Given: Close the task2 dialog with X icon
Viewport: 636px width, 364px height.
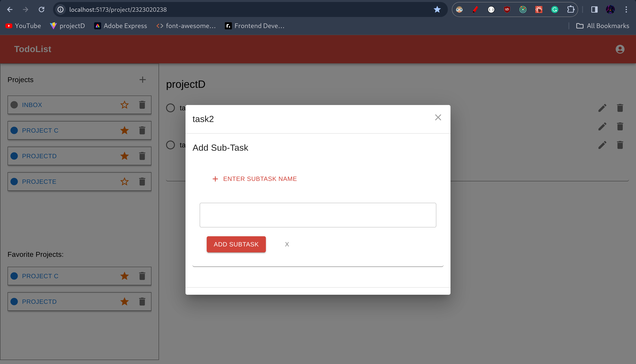Looking at the screenshot, I should [x=438, y=118].
